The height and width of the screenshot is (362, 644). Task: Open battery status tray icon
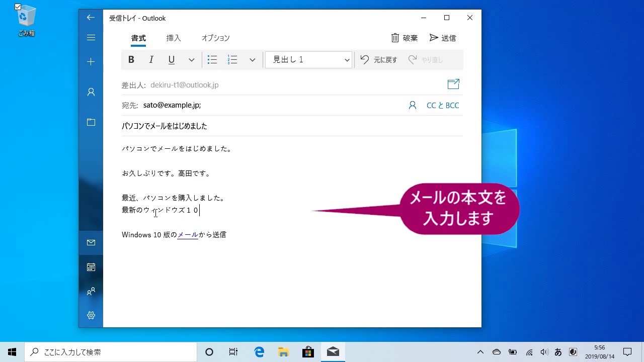[x=513, y=352]
